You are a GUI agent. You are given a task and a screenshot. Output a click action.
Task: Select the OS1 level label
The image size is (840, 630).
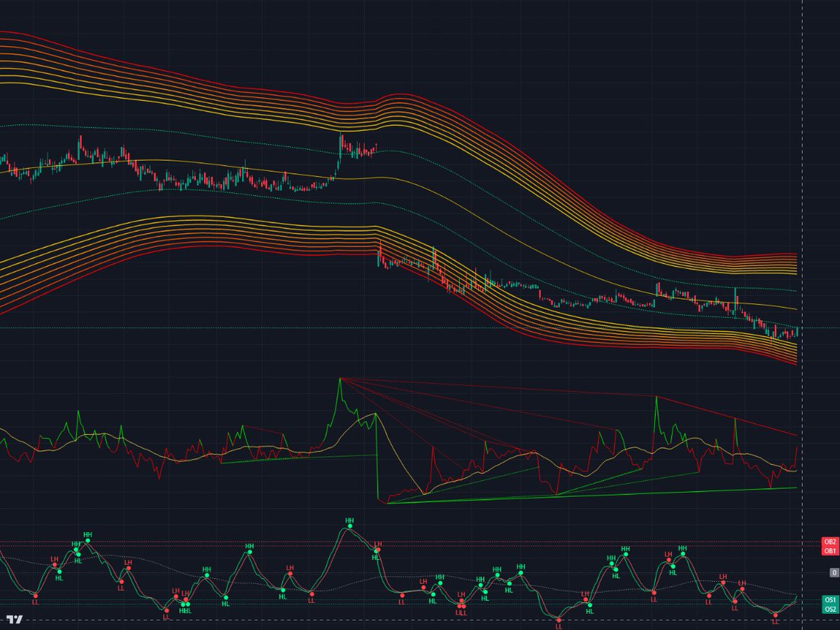coord(830,600)
